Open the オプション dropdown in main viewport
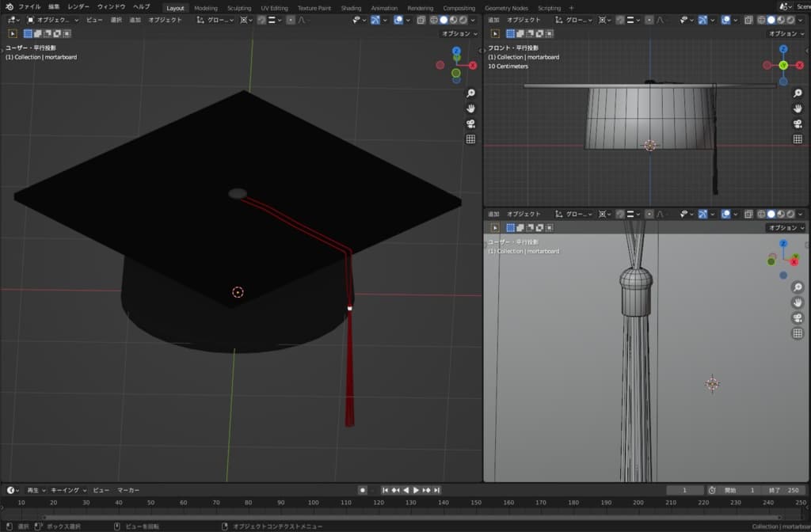The height and width of the screenshot is (532, 811). pos(459,33)
